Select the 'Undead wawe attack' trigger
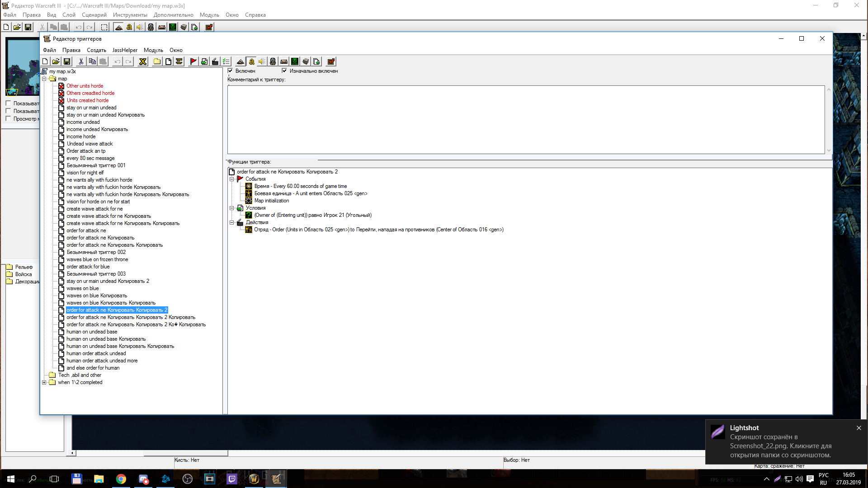Image resolution: width=868 pixels, height=488 pixels. (x=90, y=144)
